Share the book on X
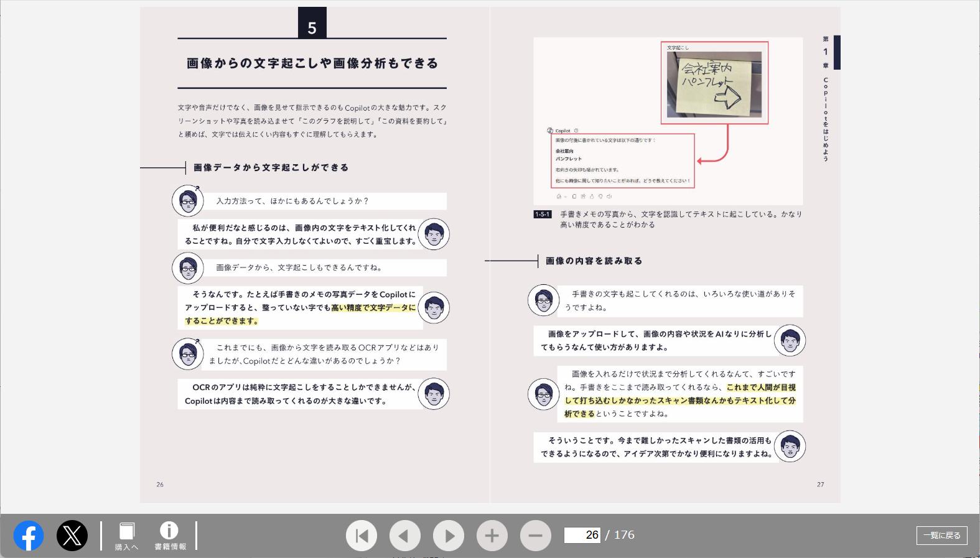 pos(72,536)
